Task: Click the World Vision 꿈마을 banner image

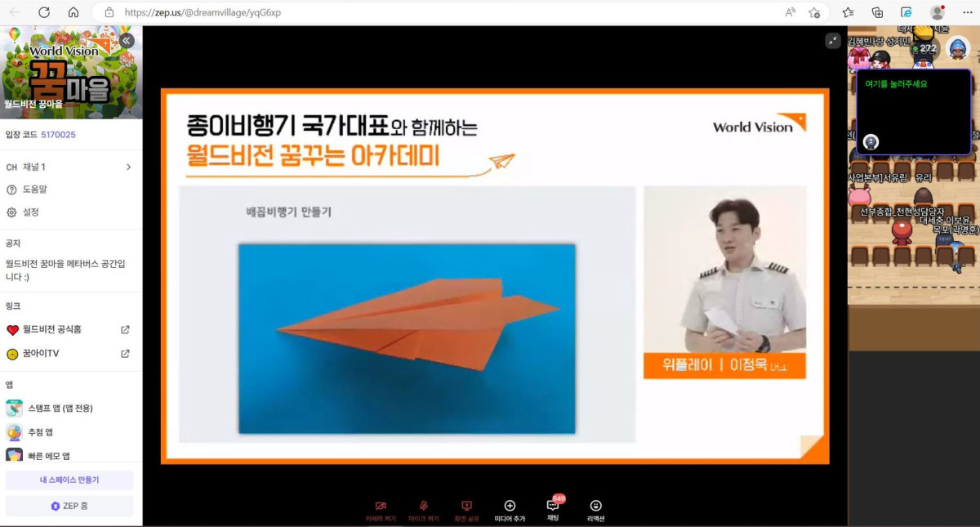Action: click(x=71, y=72)
